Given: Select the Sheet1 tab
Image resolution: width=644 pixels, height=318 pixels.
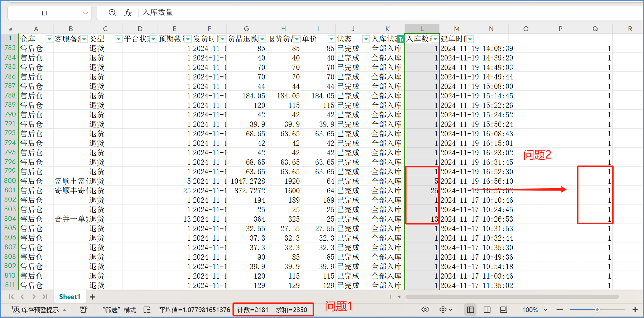Looking at the screenshot, I should (x=70, y=297).
